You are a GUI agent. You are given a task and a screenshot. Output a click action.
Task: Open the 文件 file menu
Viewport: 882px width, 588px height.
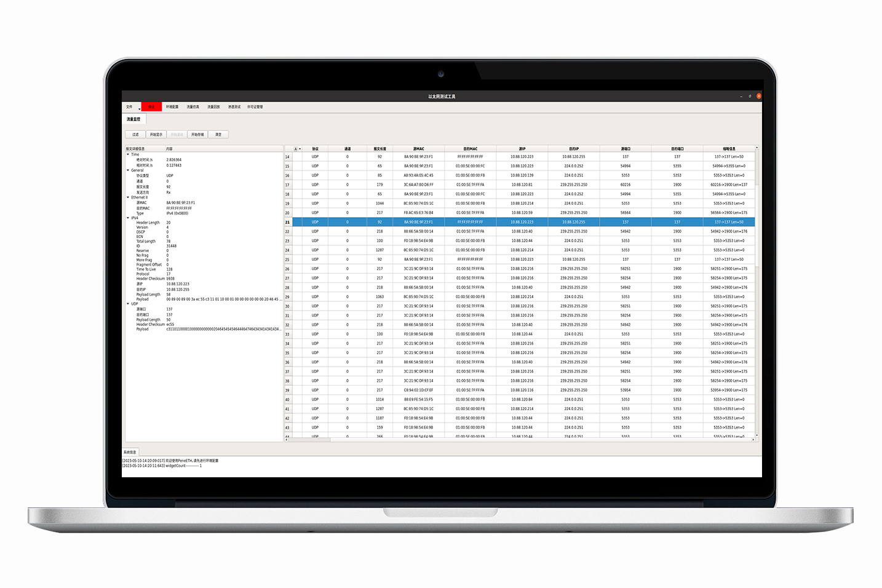pyautogui.click(x=129, y=107)
